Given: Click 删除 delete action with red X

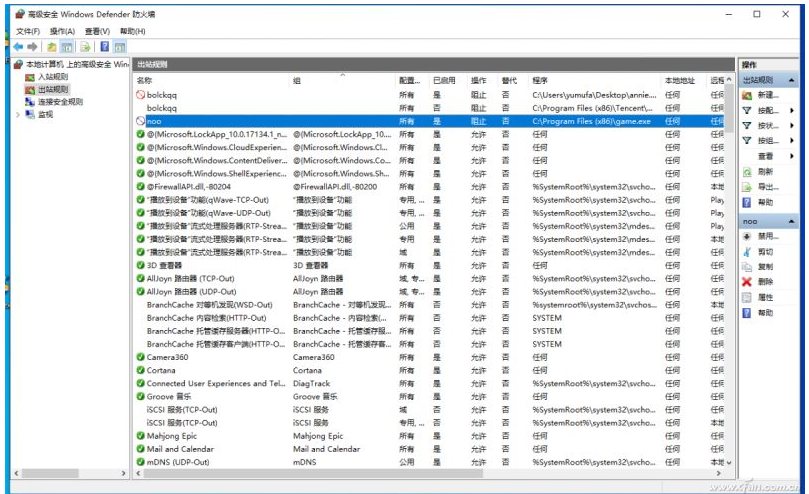Looking at the screenshot, I should (765, 282).
